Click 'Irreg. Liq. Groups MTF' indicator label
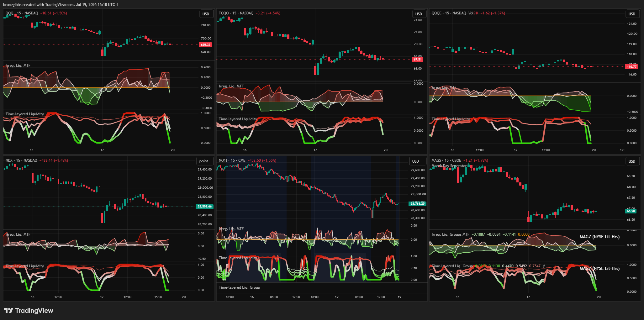Screen dimensions: 644x320 pyautogui.click(x=450, y=234)
